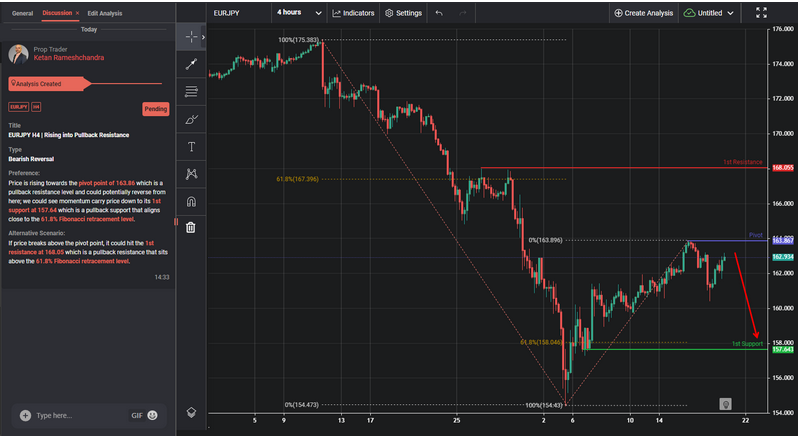Open chart Settings
Screen dimensions: 800x436
click(404, 13)
